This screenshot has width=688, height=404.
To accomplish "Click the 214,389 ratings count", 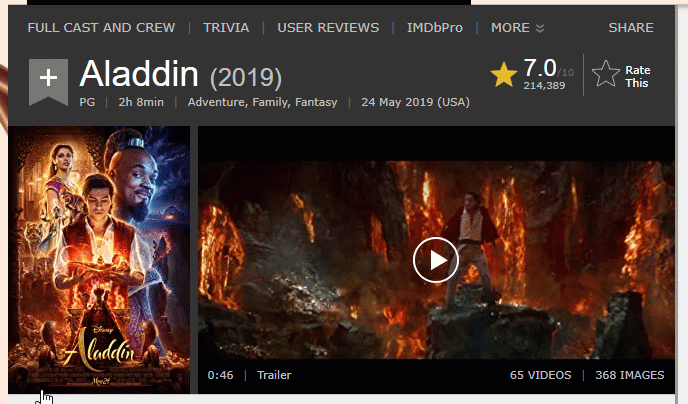I will click(x=544, y=86).
